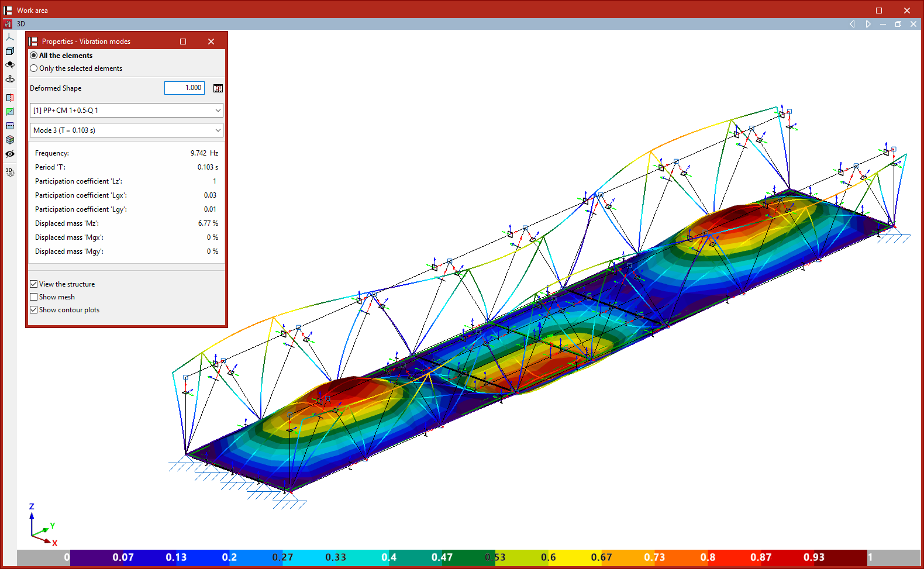Click the 0.07 purple legend color band
The height and width of the screenshot is (569, 924).
[x=96, y=557]
